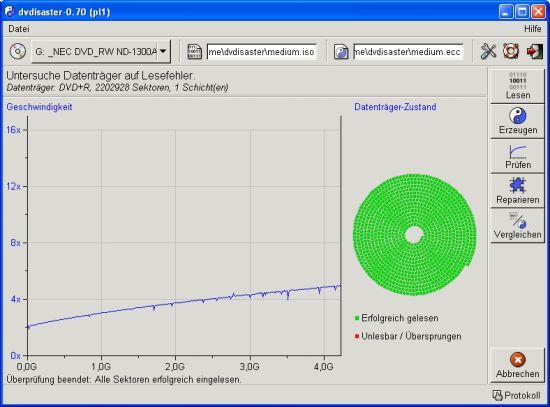Open the Datei menu
The width and height of the screenshot is (550, 407).
pyautogui.click(x=19, y=29)
